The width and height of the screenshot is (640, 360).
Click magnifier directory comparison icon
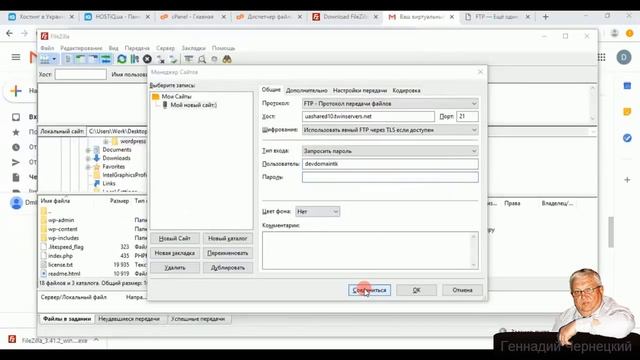(x=202, y=59)
